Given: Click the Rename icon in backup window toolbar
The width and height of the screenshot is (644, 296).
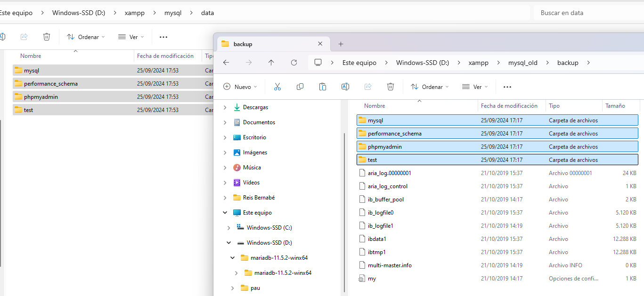Looking at the screenshot, I should [345, 87].
